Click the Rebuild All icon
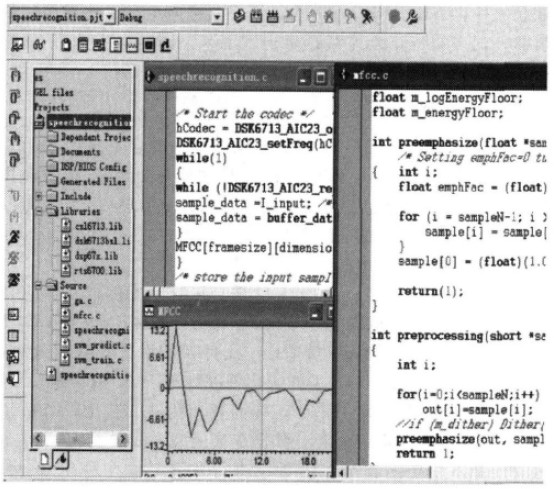The height and width of the screenshot is (489, 554). 272,16
